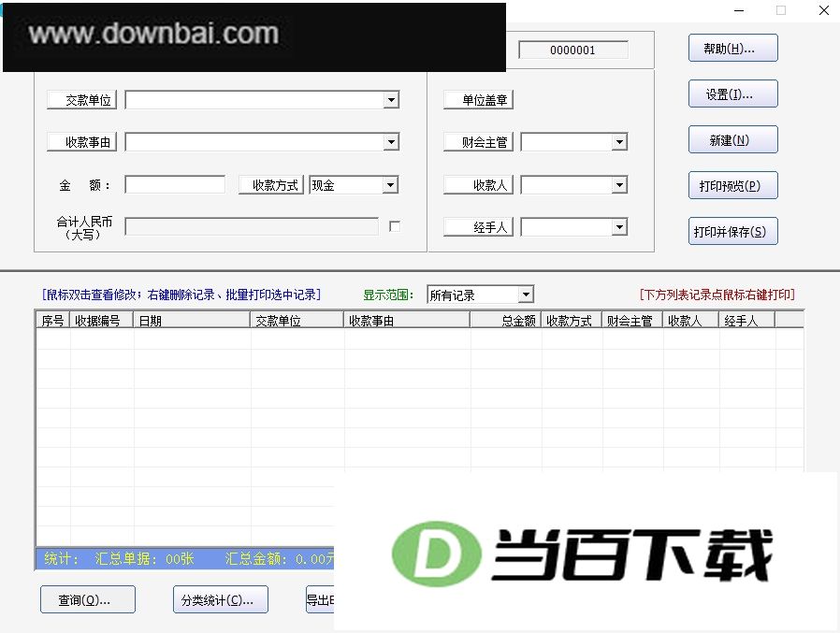
Task: Expand the 经手人 dropdown
Action: tap(619, 227)
